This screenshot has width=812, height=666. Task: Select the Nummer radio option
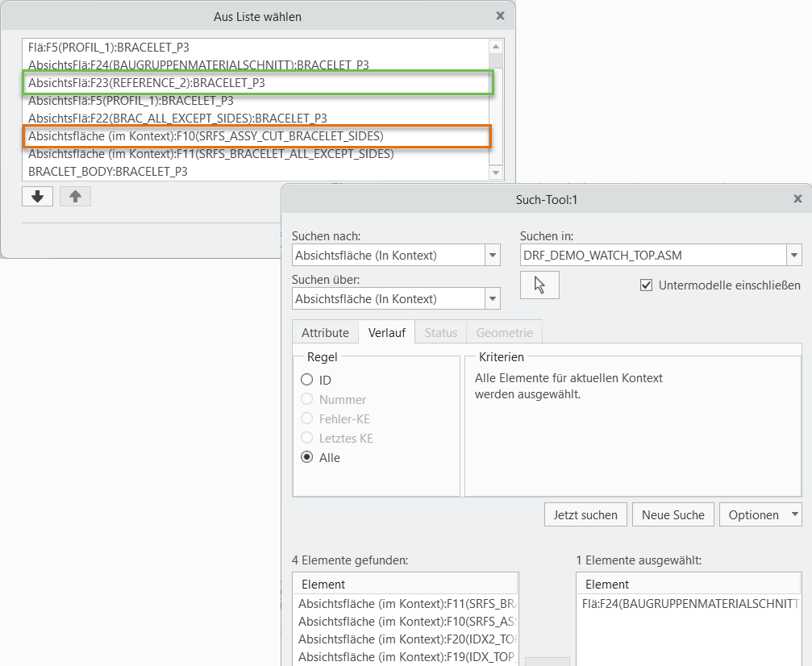click(x=307, y=399)
